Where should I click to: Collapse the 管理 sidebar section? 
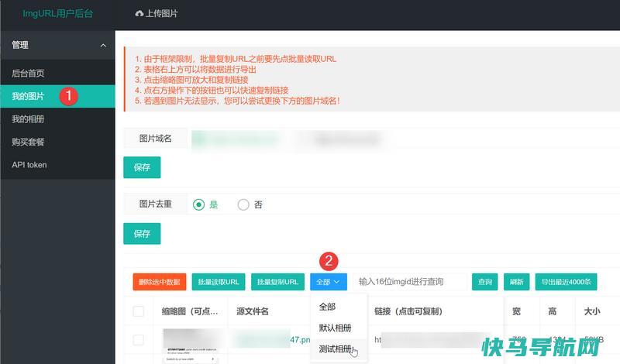(57, 45)
